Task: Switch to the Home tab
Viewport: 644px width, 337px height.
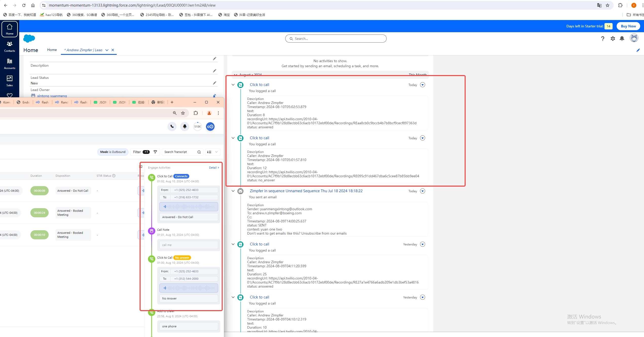Action: 52,50
